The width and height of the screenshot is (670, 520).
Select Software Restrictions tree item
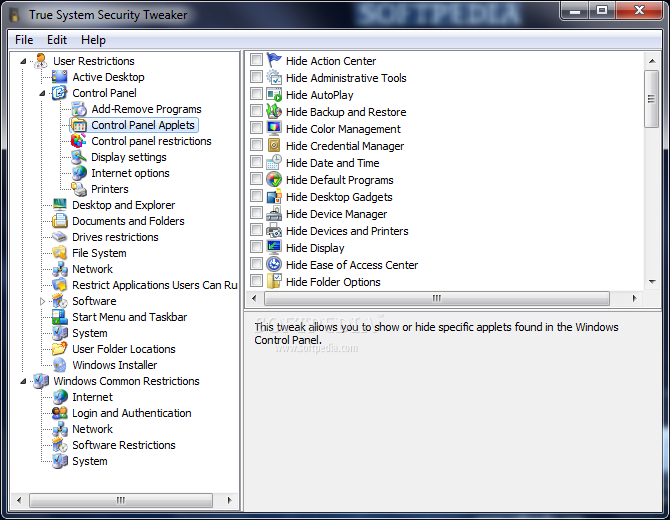123,445
